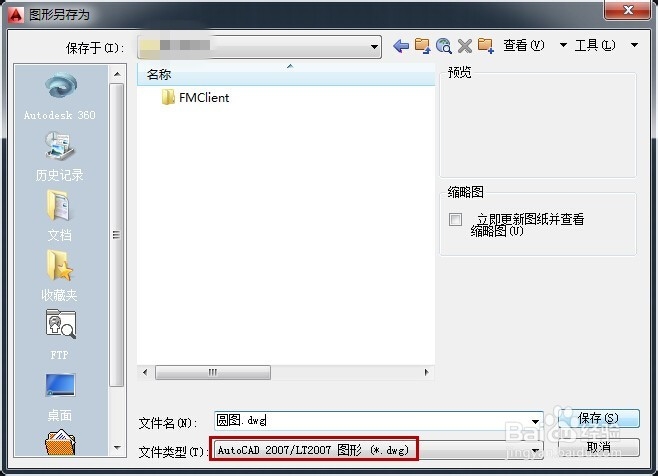This screenshot has height=476, width=658.
Task: Open 收藏夹 favorites location in sidebar
Action: point(60,275)
